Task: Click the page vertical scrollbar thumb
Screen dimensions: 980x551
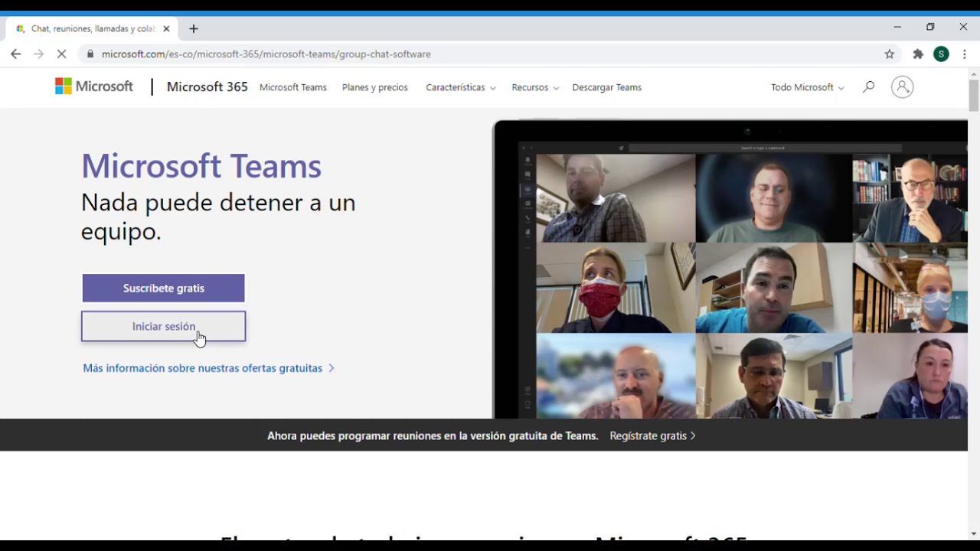Action: pos(974,96)
